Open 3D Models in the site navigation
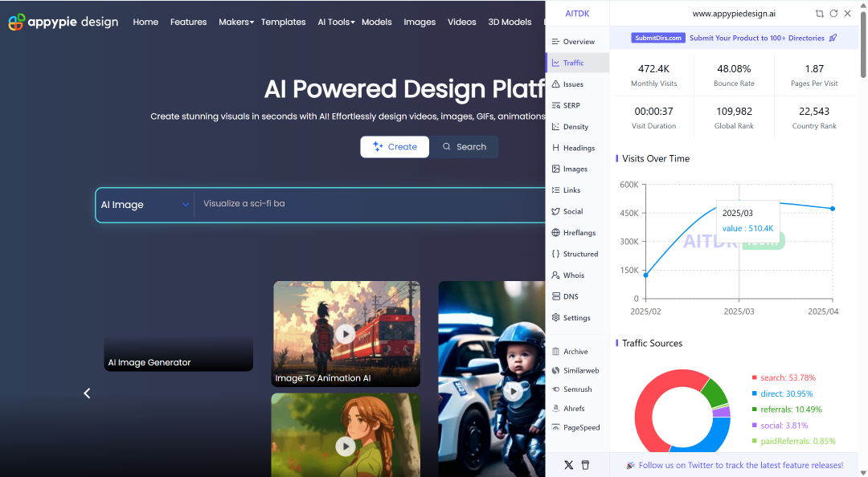 coord(510,22)
